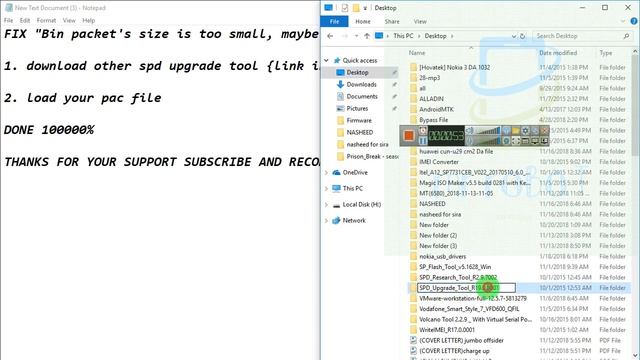Viewport: 640px width, 360px height.
Task: Open the Explorer Home tab
Action: coord(362,22)
